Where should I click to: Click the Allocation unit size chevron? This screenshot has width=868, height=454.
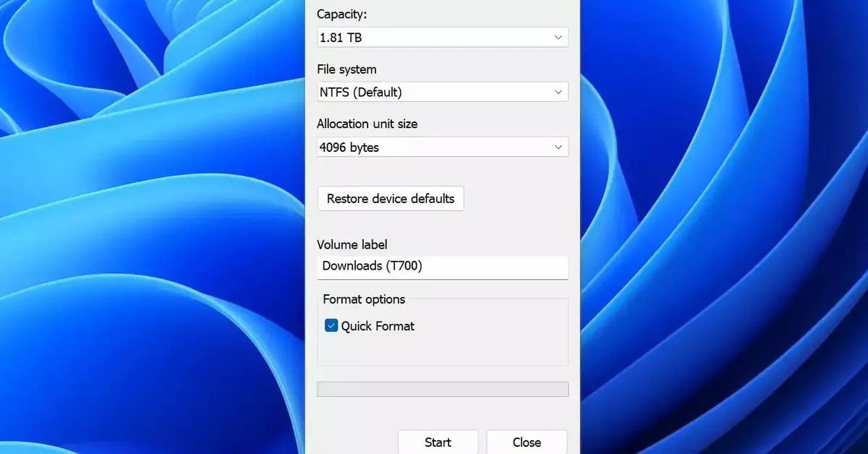pyautogui.click(x=557, y=147)
